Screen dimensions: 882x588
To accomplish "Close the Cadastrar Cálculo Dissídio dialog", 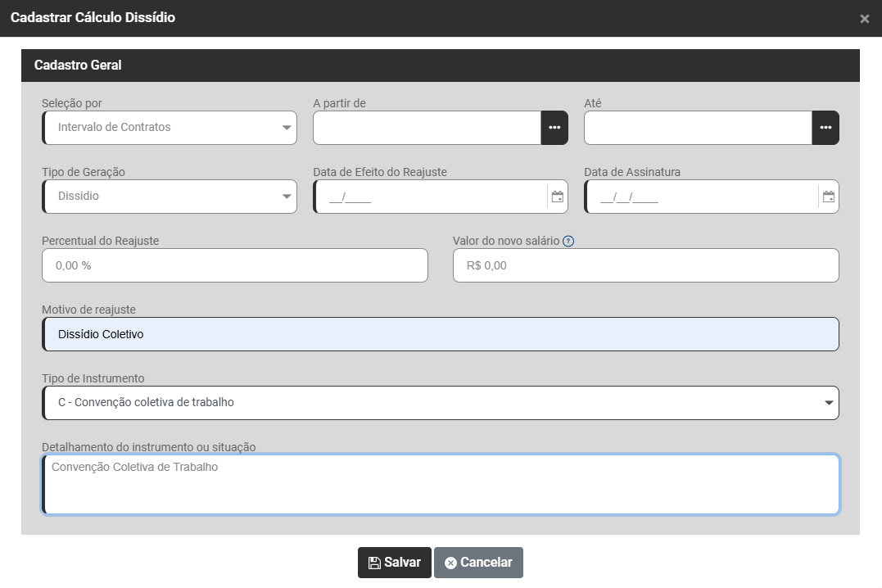I will pyautogui.click(x=864, y=19).
